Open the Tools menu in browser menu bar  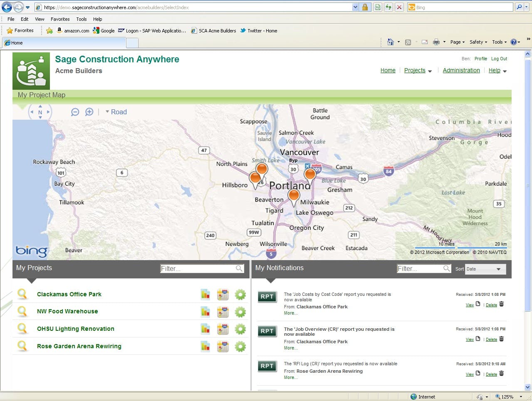(81, 19)
